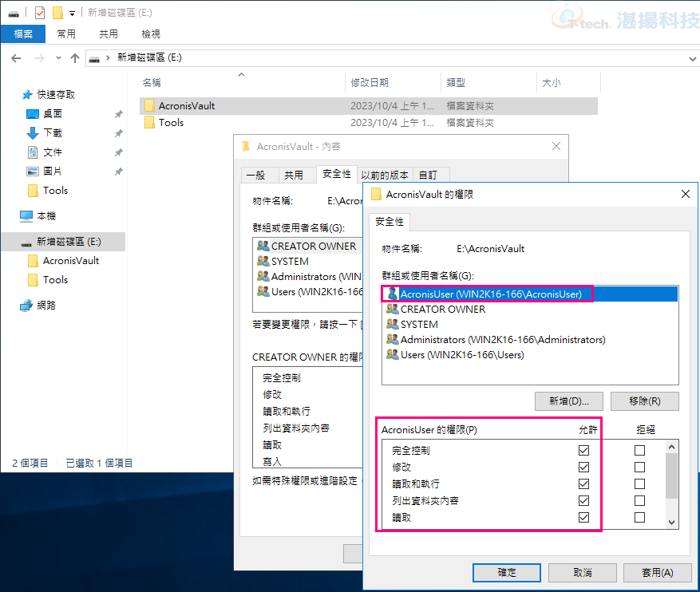Viewport: 700px width, 592px height.
Task: Toggle allow checkbox for 修改
Action: (583, 467)
